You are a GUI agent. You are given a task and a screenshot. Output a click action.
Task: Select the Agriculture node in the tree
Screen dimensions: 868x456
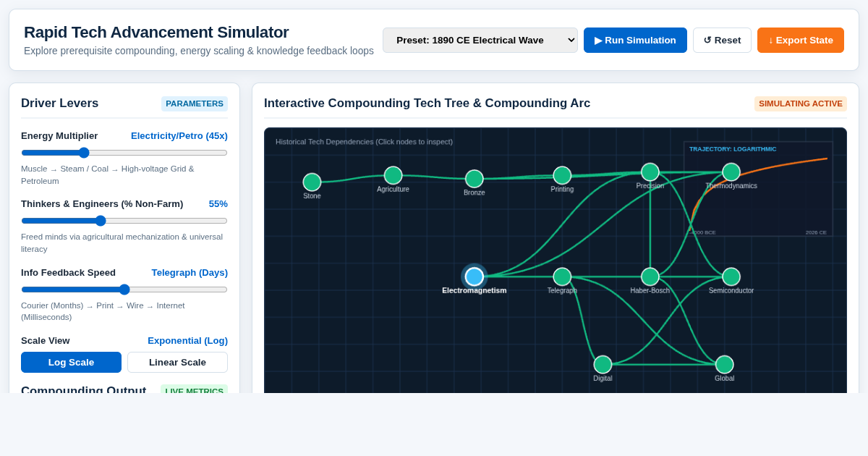coord(393,175)
